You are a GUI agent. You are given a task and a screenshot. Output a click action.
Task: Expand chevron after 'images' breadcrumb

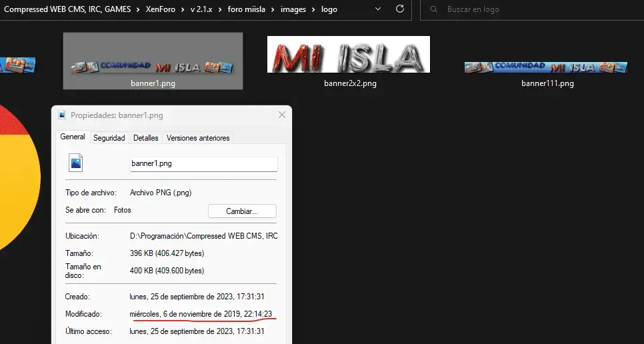click(x=314, y=9)
